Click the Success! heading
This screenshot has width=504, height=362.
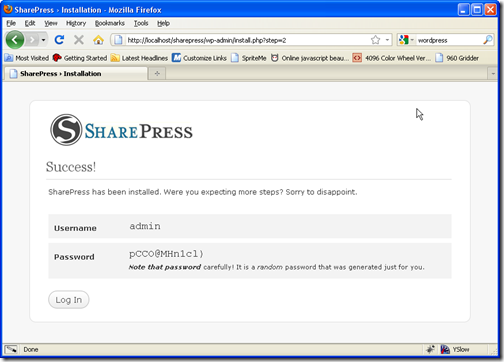pyautogui.click(x=71, y=167)
